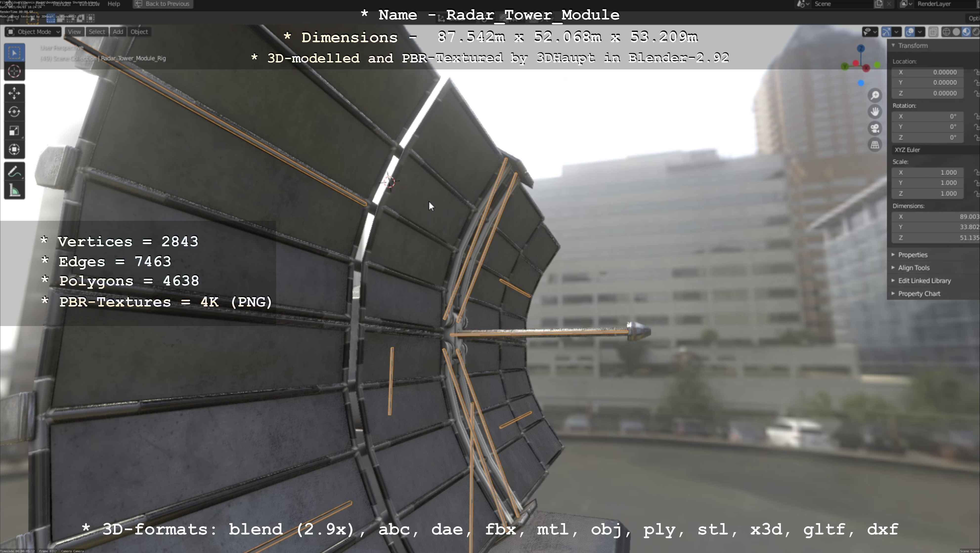Screen dimensions: 980x553
Task: Click the Dimensions X field showing 89.003
Action: click(936, 217)
